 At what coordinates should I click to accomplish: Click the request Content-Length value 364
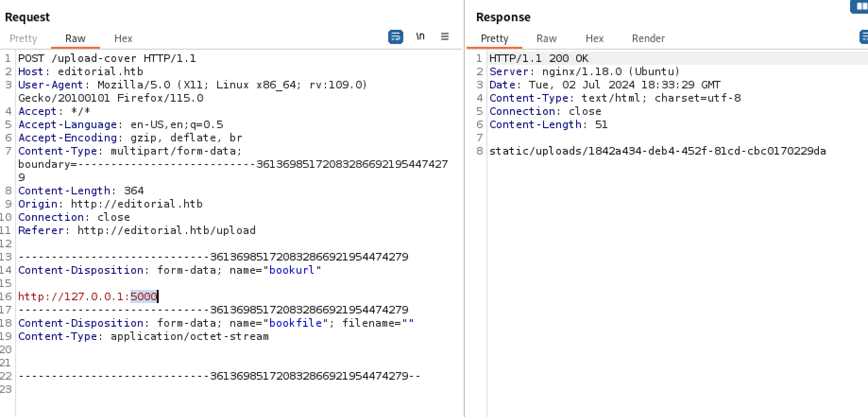click(x=134, y=191)
